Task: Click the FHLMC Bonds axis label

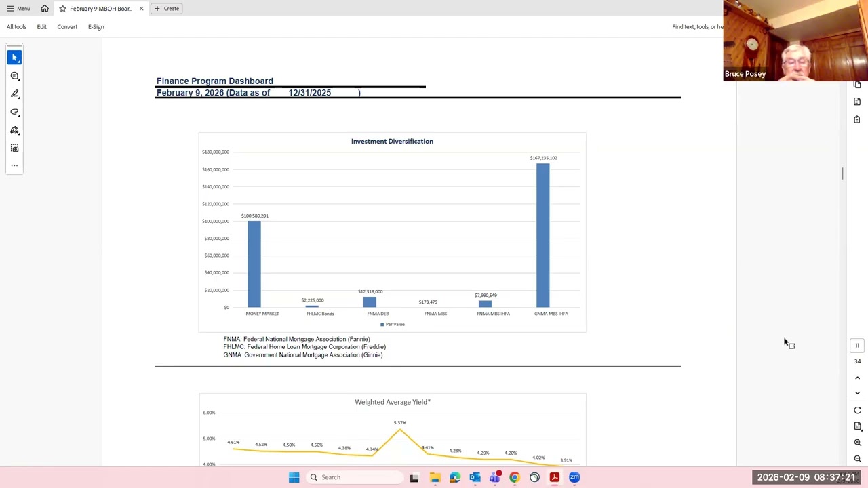Action: (x=320, y=314)
